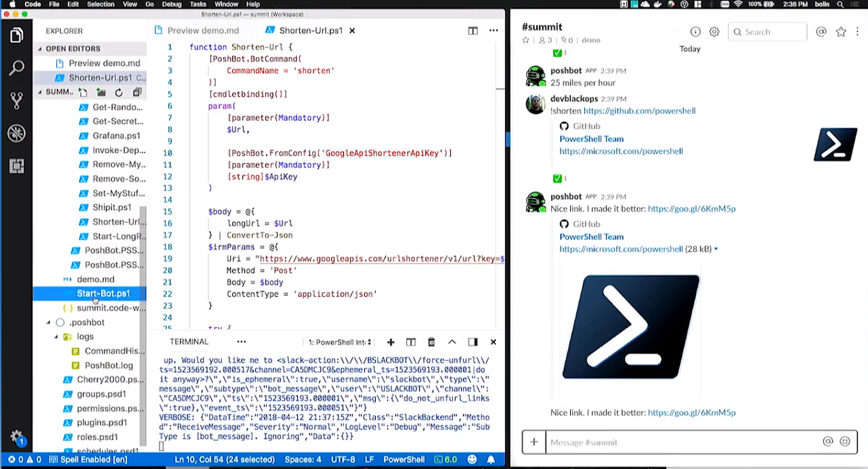
Task: Close the terminal panel
Action: pyautogui.click(x=493, y=342)
